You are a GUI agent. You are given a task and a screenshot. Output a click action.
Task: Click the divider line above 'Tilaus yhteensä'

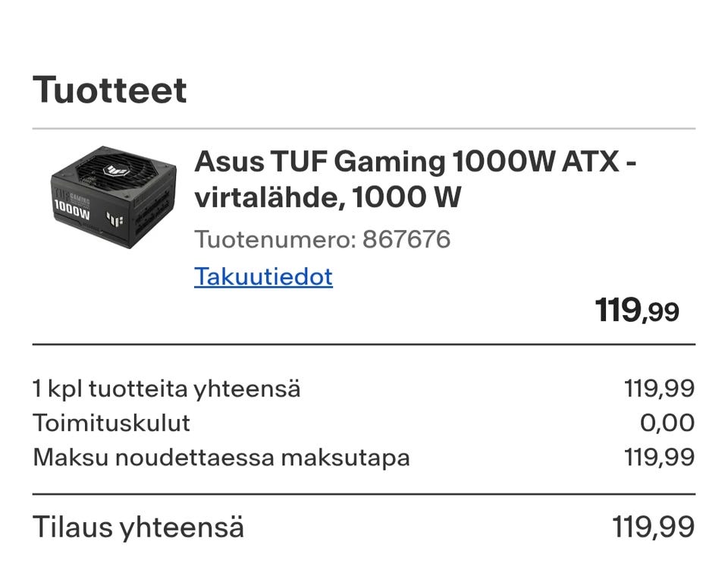tap(364, 494)
